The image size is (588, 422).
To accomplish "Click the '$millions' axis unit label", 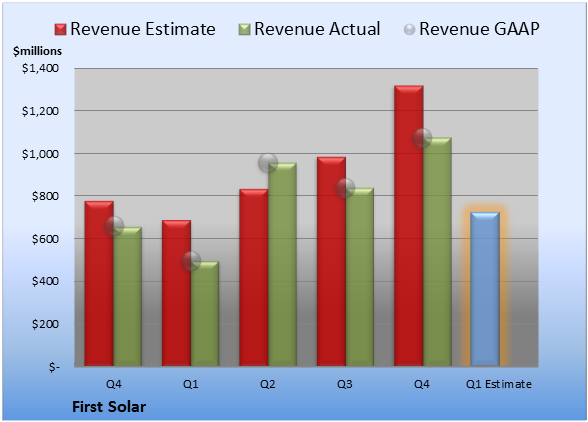I will [38, 51].
